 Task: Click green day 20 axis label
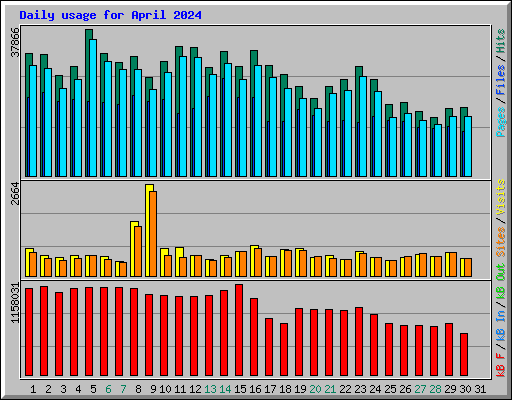(x=315, y=389)
